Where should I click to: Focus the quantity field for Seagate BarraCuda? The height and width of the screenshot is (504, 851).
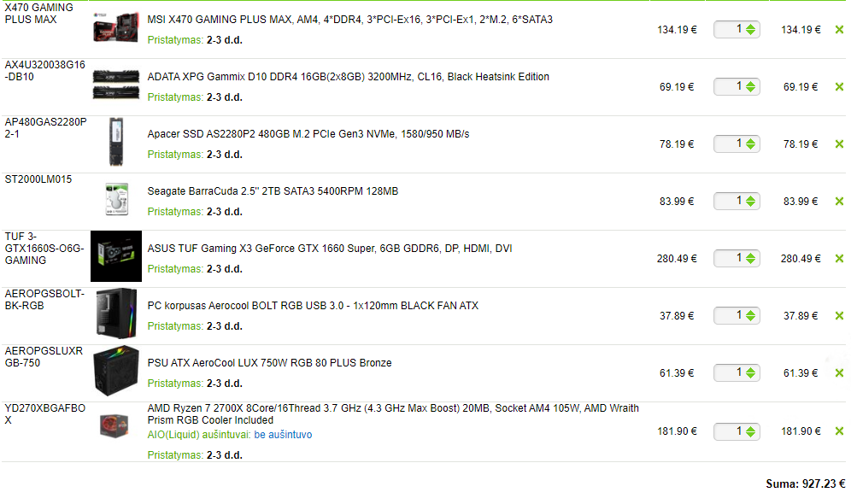coord(737,201)
